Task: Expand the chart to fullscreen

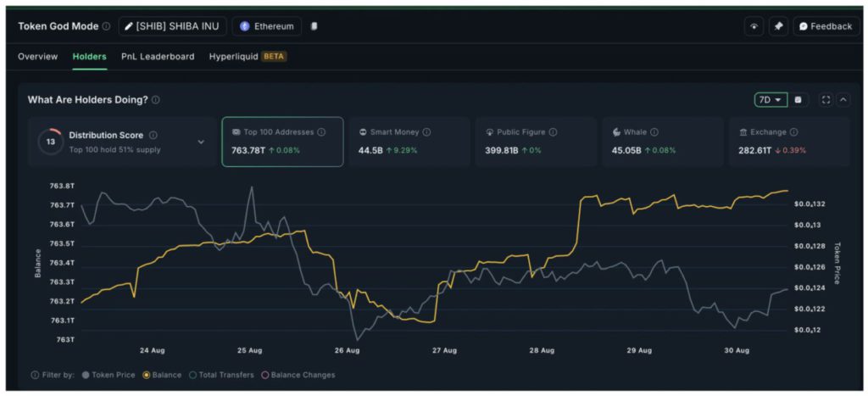Action: click(x=826, y=100)
